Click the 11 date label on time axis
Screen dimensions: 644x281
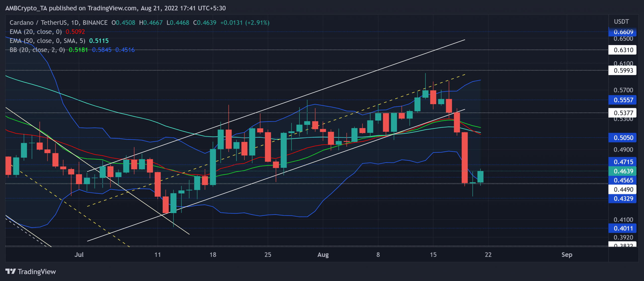coord(157,255)
